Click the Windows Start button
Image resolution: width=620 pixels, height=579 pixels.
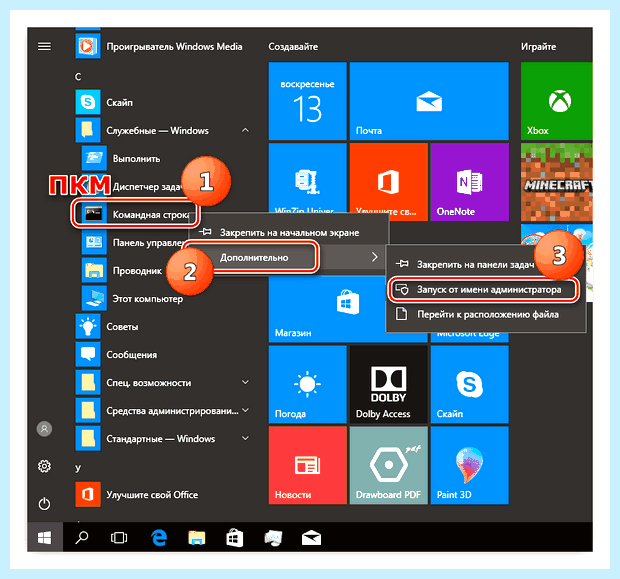point(45,537)
